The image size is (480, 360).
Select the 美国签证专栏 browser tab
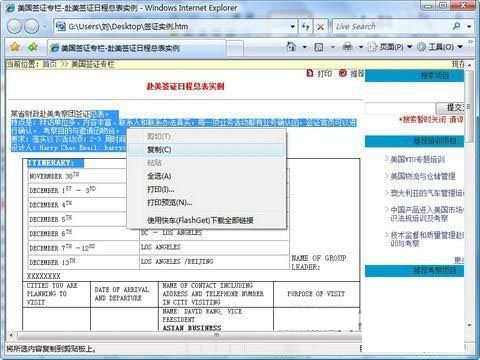point(137,48)
